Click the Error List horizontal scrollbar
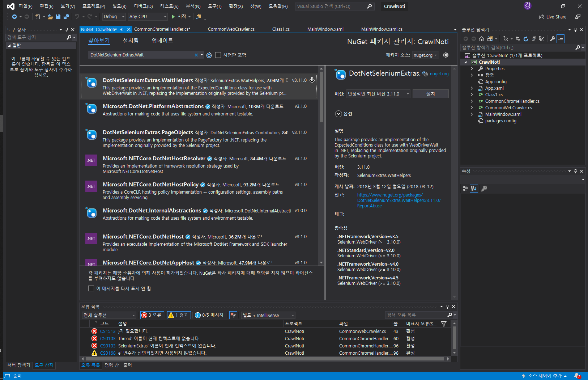588x380 pixels. click(265, 359)
